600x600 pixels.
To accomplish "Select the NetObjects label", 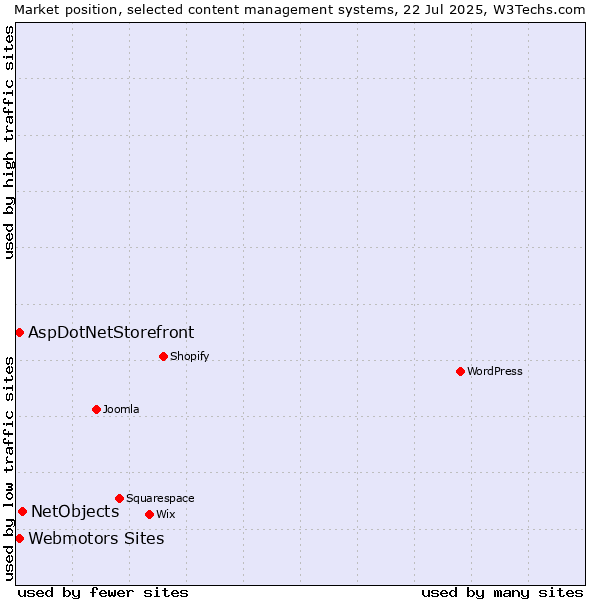I will [x=75, y=512].
